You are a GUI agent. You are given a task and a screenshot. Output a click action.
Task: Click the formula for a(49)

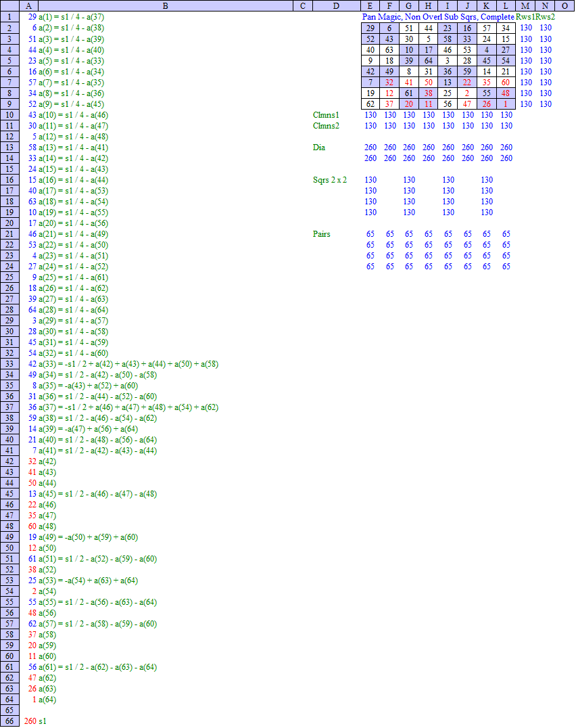coord(88,537)
